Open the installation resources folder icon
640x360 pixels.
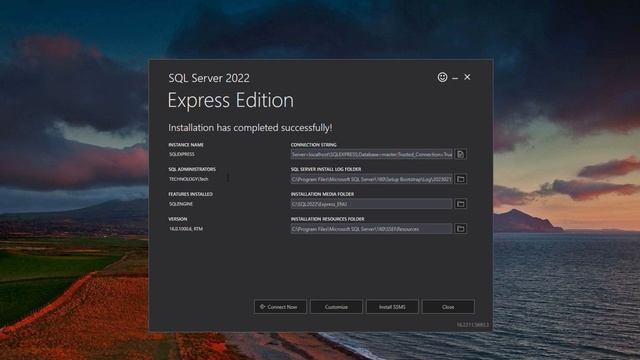pyautogui.click(x=461, y=229)
